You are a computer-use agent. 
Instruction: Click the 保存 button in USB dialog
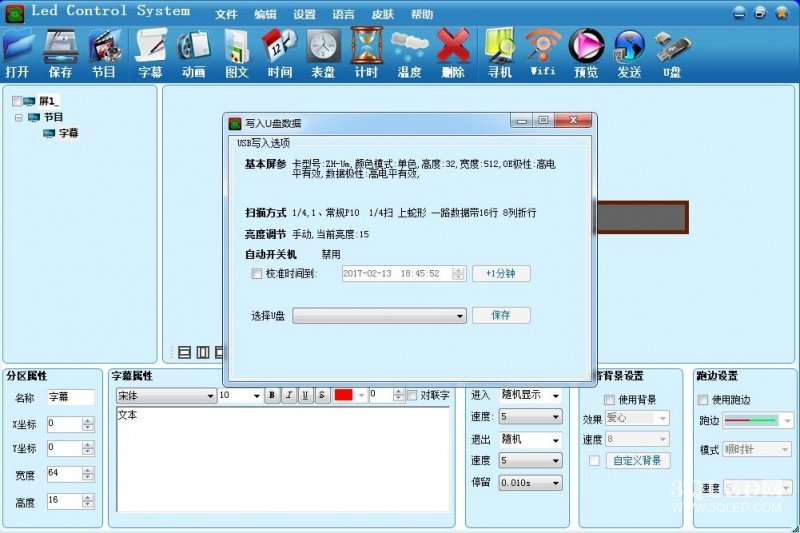(x=502, y=315)
